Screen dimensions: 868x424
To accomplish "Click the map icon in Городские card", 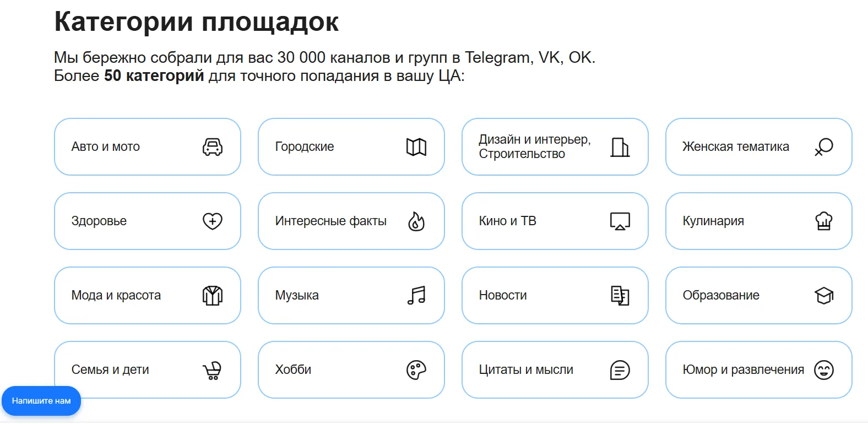I will pos(416,147).
